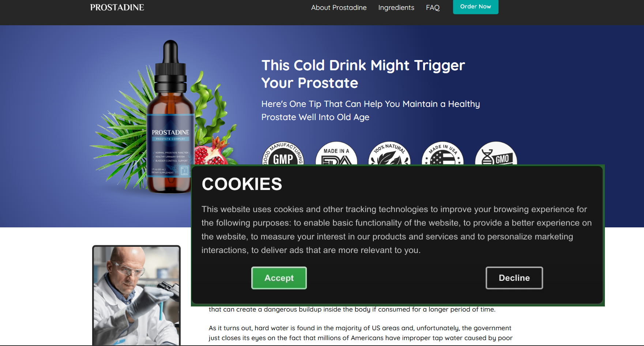This screenshot has width=644, height=346.
Task: Click the GMO-free DNA badge
Action: point(496,153)
